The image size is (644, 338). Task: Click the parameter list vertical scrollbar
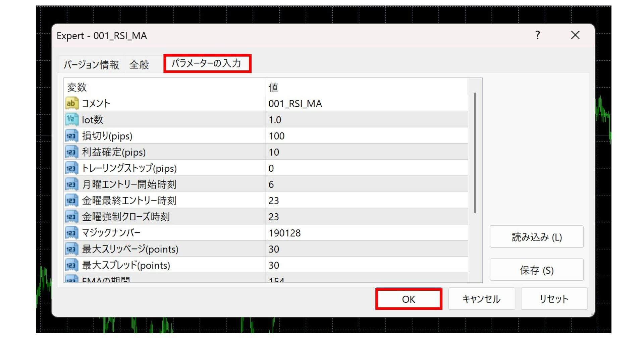click(x=475, y=153)
